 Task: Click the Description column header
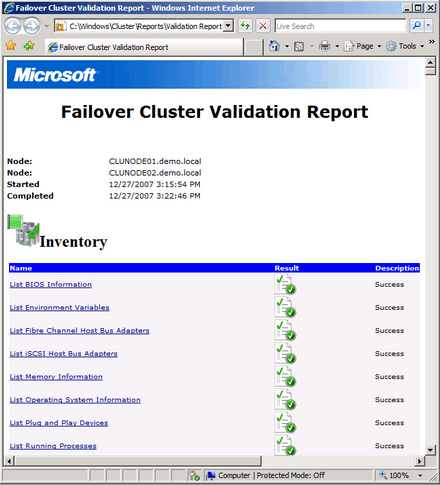tap(397, 268)
